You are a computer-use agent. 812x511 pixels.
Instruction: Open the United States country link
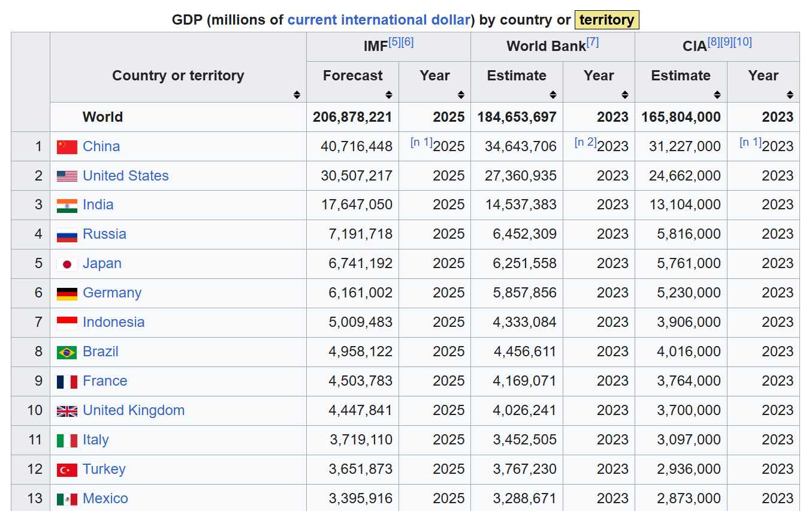126,176
